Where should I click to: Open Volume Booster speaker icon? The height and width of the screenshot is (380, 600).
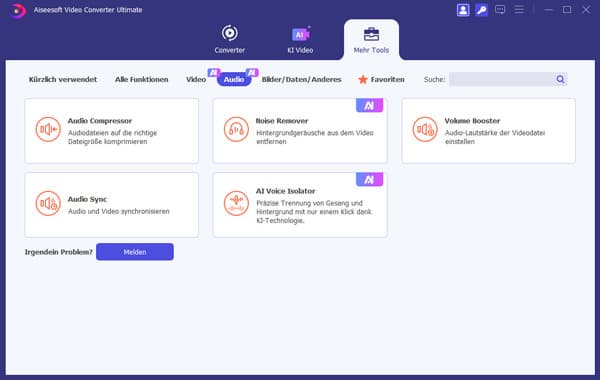(425, 129)
